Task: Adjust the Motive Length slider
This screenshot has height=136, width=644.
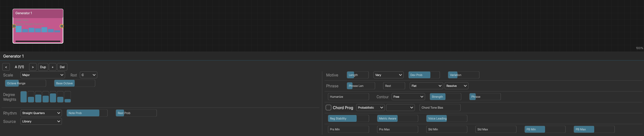Action: tap(358, 75)
